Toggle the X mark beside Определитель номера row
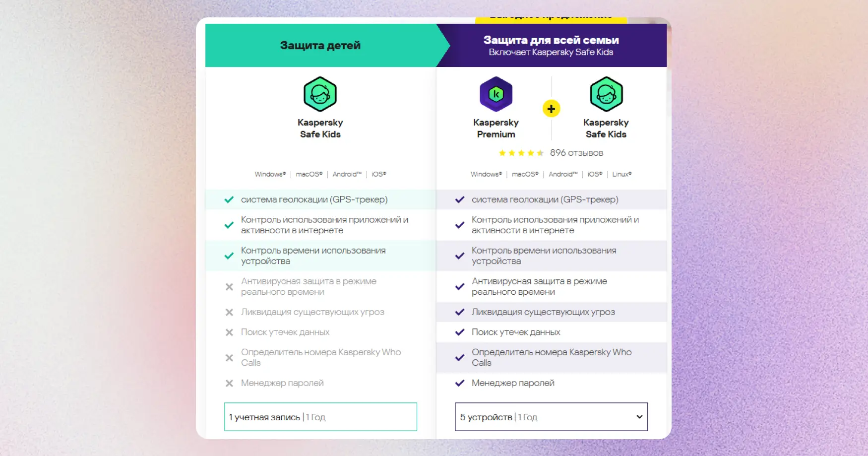Image resolution: width=868 pixels, height=456 pixels. 229,357
